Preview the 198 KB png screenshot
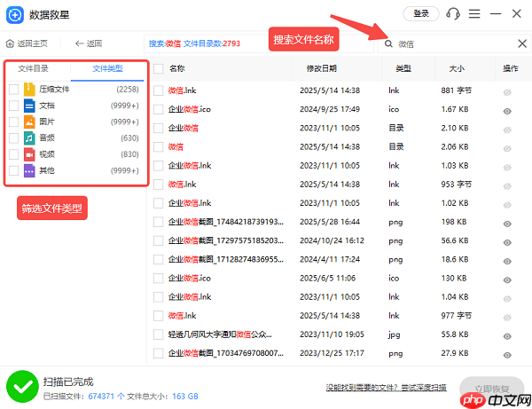 (507, 224)
